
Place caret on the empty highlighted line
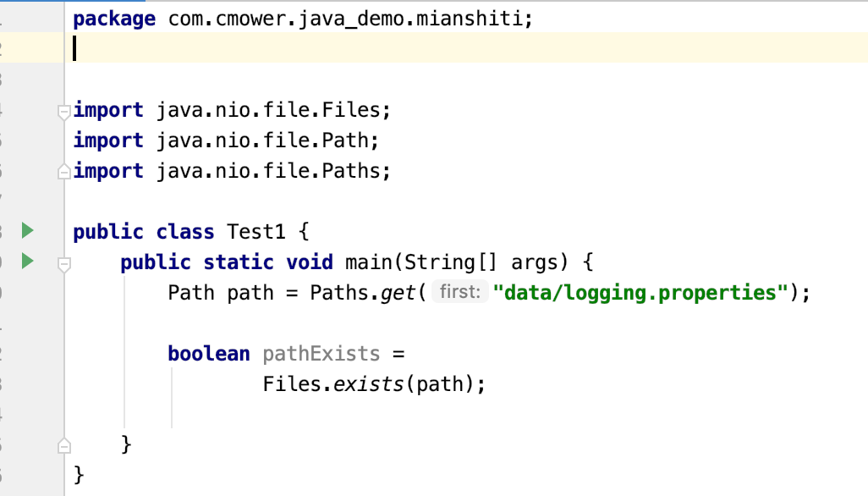point(465,47)
